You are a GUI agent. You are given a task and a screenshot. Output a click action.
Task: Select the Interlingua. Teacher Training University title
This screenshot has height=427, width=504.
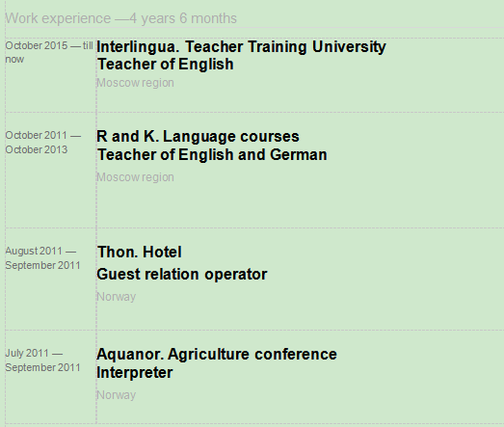tap(241, 47)
